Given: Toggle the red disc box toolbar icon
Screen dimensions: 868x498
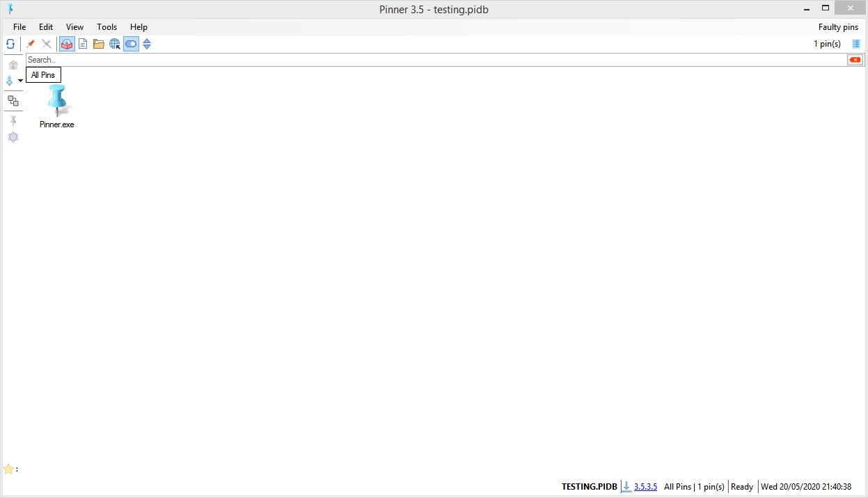Looking at the screenshot, I should pos(67,44).
